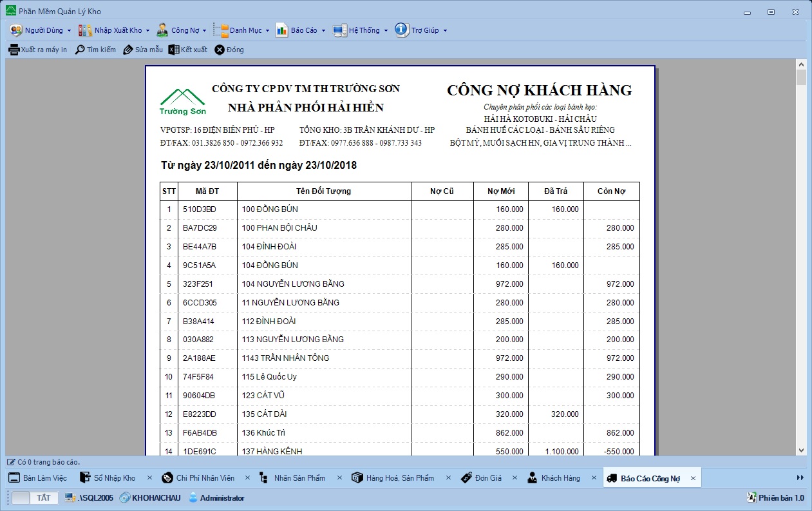Export report with Kết xuất icon

pyautogui.click(x=173, y=50)
